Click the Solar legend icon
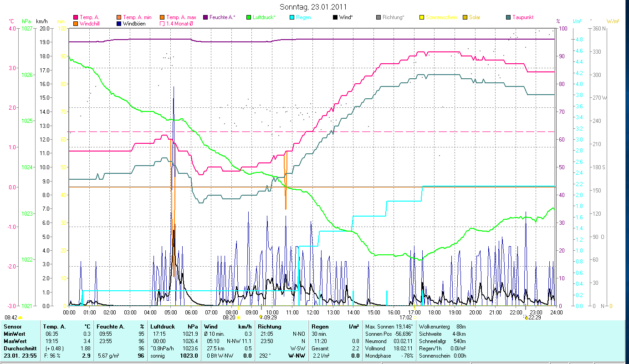The width and height of the screenshot is (629, 364). pos(465,18)
